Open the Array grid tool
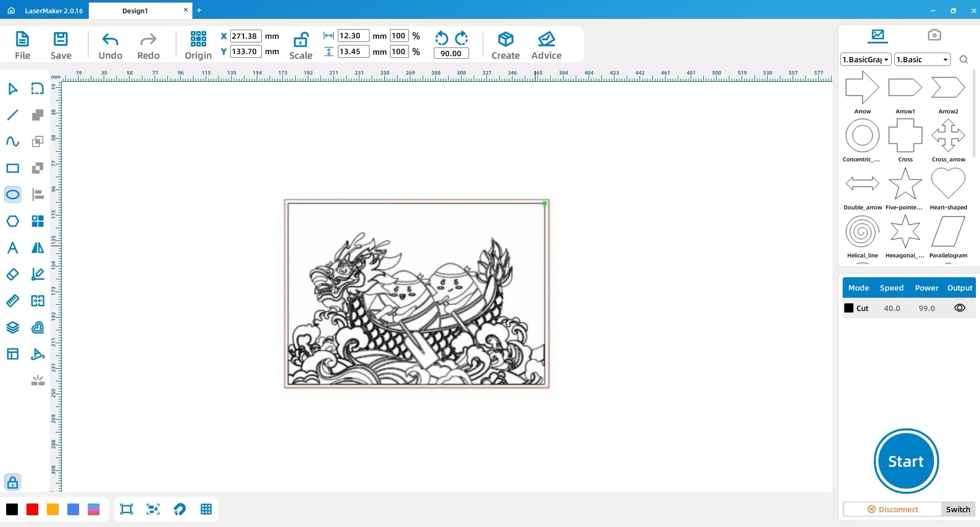Viewport: 980px width, 527px height. tap(38, 221)
